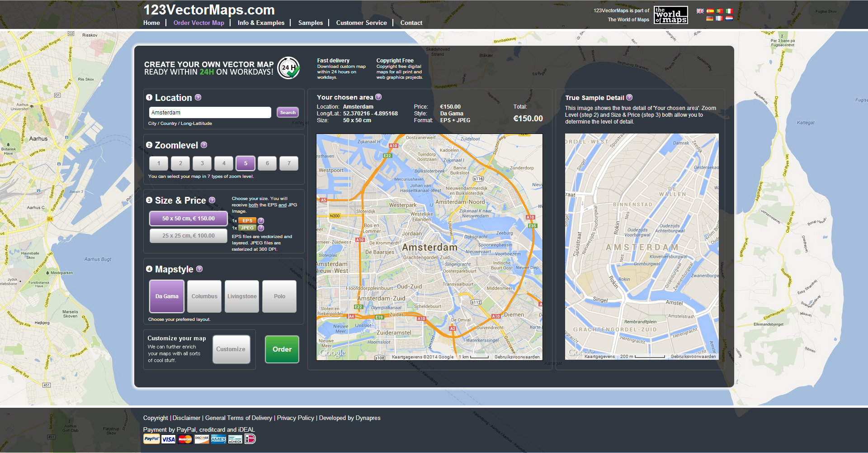Viewport: 868px width, 453px height.
Task: Open the Contact menu item
Action: click(411, 23)
